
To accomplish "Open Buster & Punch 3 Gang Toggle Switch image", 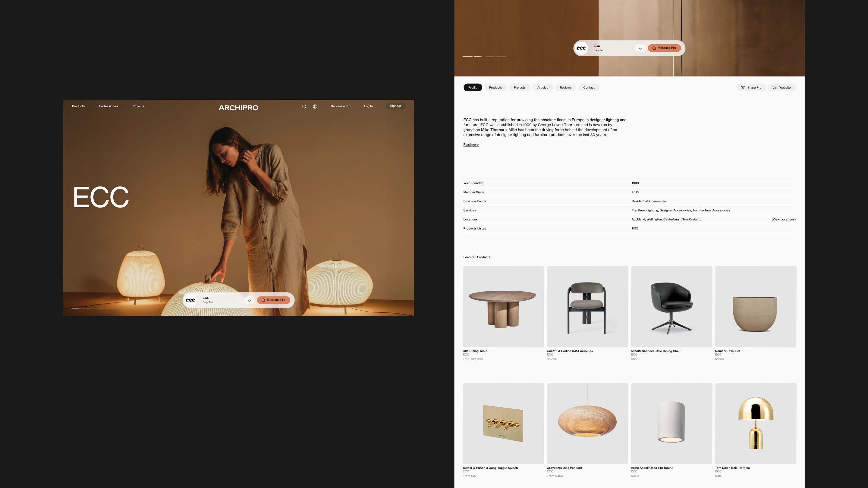I will [x=503, y=424].
